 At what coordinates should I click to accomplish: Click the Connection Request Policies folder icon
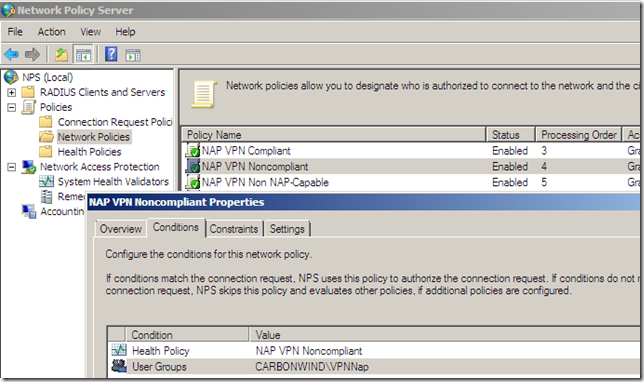46,122
